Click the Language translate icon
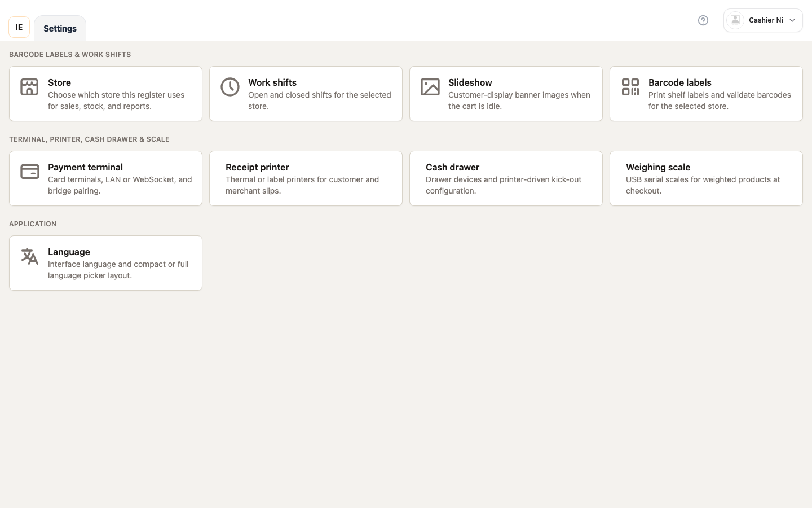This screenshot has height=508, width=812. (x=30, y=256)
